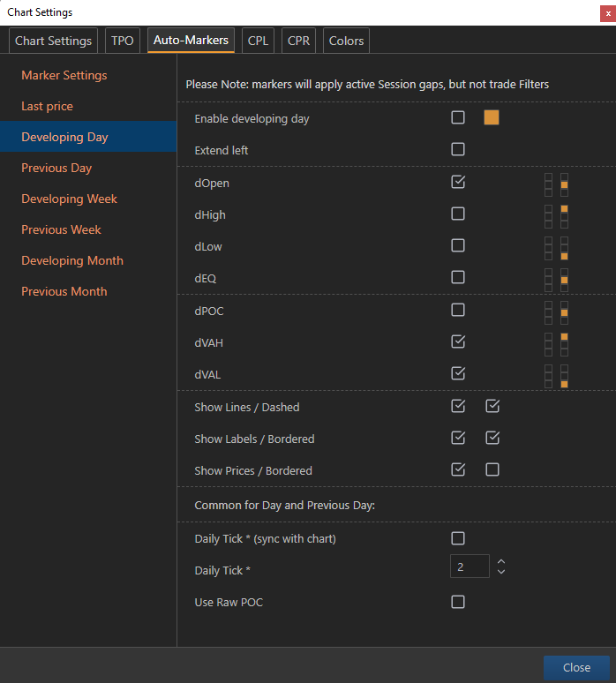The height and width of the screenshot is (683, 616).
Task: Select middle cell of dEQ's left position stack
Action: point(548,280)
